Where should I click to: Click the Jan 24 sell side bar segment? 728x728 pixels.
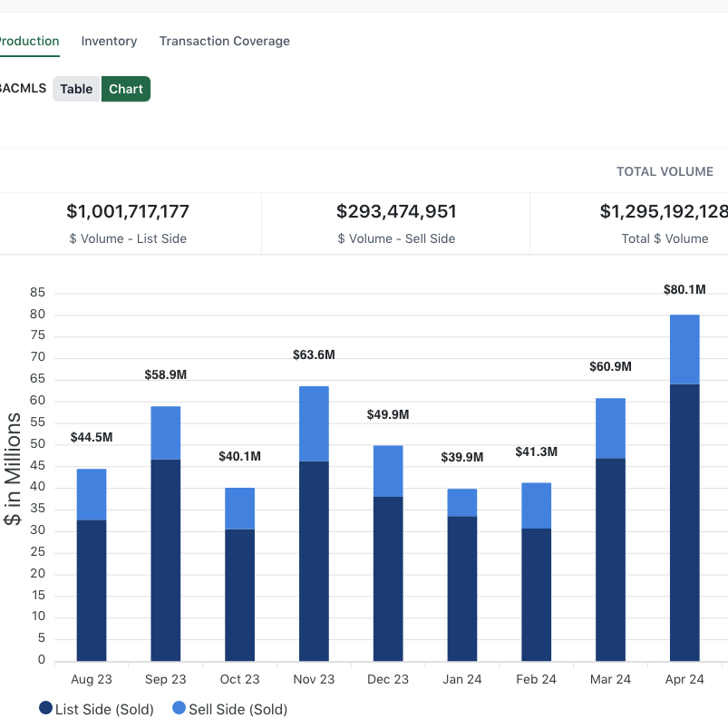462,502
